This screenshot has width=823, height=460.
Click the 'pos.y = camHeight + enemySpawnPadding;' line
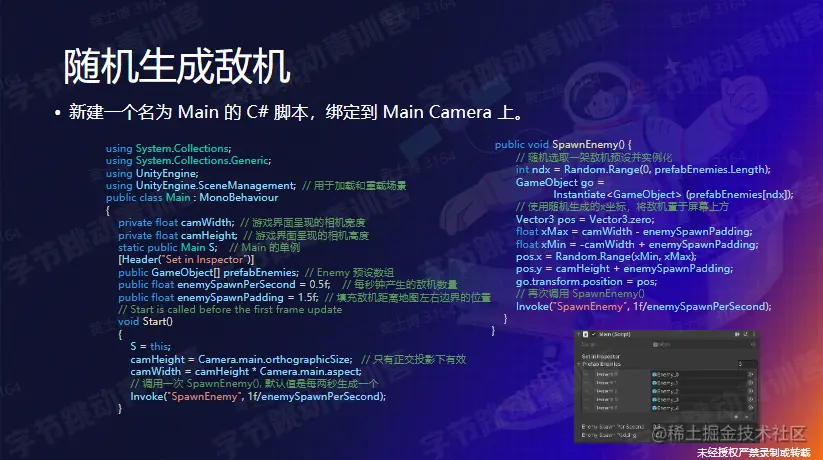point(624,268)
